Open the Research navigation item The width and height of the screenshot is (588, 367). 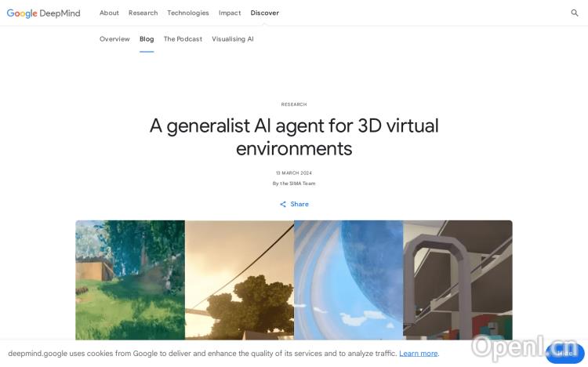click(143, 13)
